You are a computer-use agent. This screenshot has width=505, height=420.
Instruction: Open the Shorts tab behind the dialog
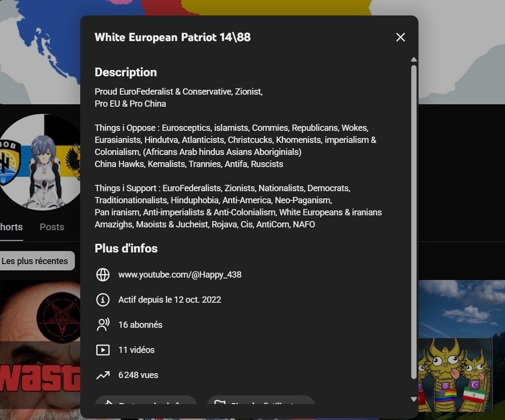(x=11, y=227)
